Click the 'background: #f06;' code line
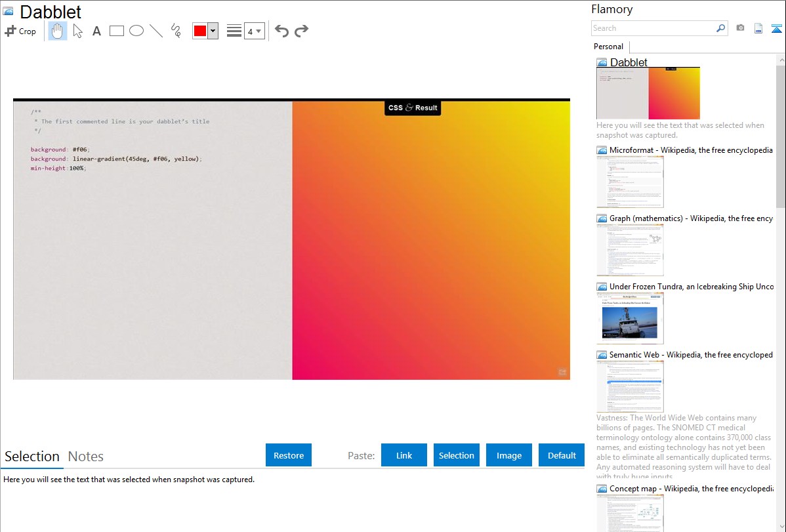Image resolution: width=786 pixels, height=532 pixels. click(x=60, y=150)
